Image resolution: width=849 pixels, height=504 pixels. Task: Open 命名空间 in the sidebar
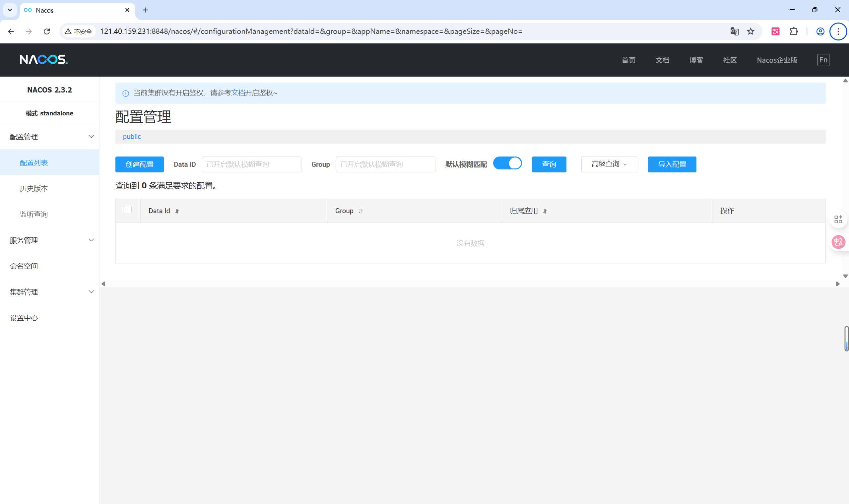(24, 266)
